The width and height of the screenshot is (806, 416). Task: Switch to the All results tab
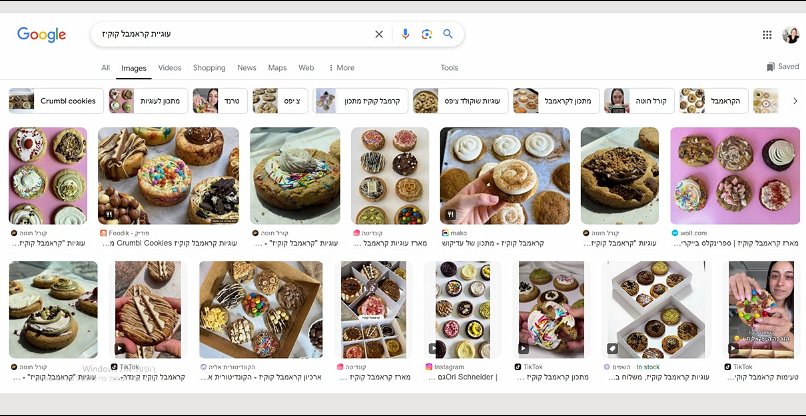coord(105,68)
